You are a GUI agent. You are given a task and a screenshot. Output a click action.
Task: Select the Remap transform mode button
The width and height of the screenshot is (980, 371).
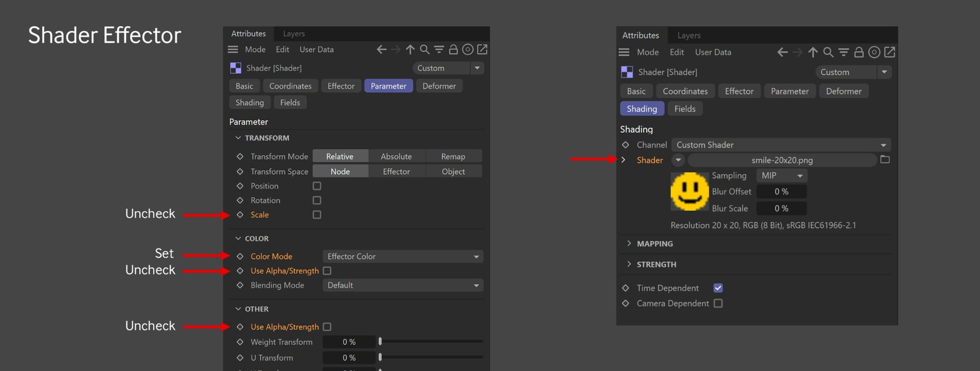point(453,156)
